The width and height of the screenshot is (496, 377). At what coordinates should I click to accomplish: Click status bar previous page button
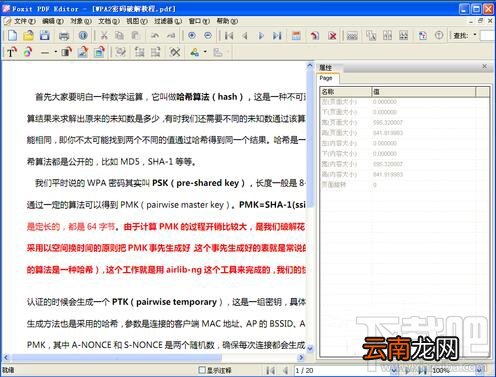click(285, 370)
